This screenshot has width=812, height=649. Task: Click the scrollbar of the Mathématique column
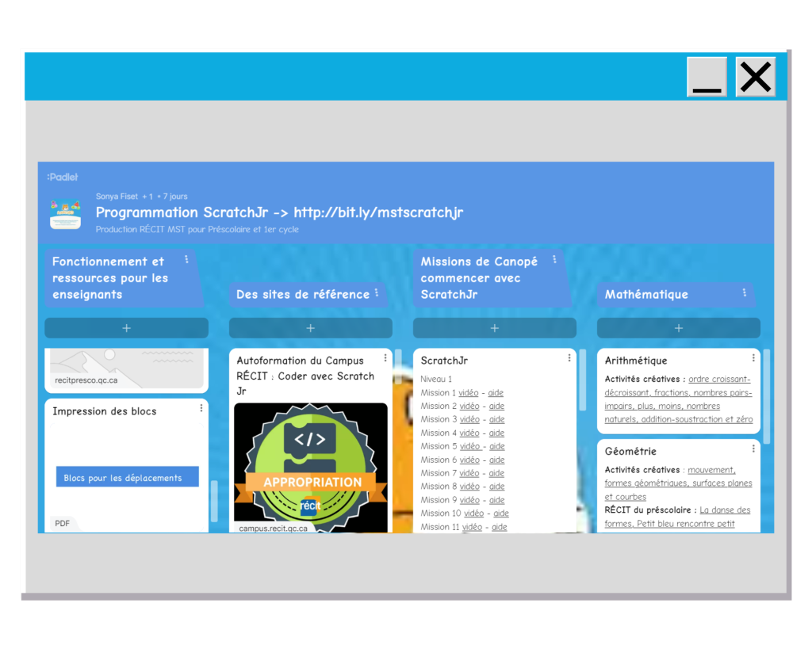click(767, 396)
